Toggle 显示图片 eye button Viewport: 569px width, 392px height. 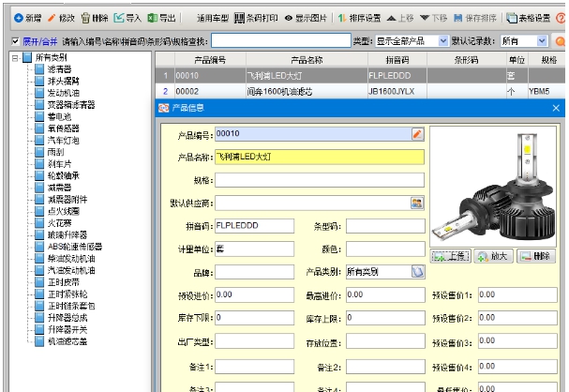(x=306, y=18)
